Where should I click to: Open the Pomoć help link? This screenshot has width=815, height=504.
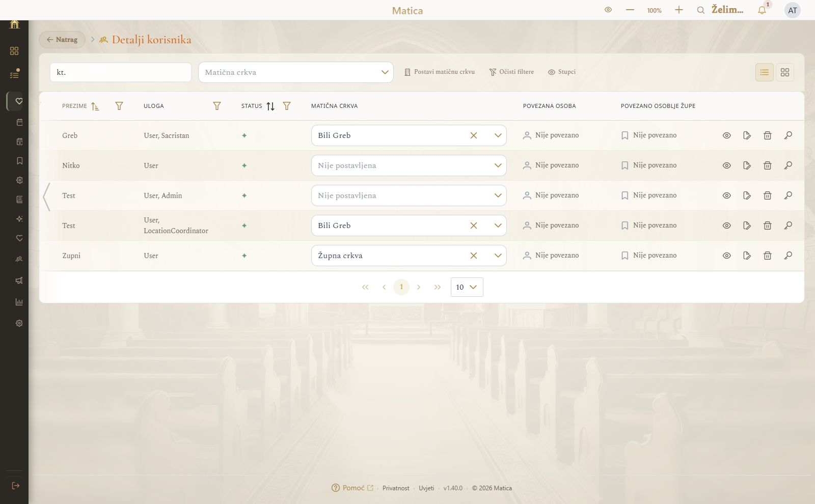pos(352,488)
